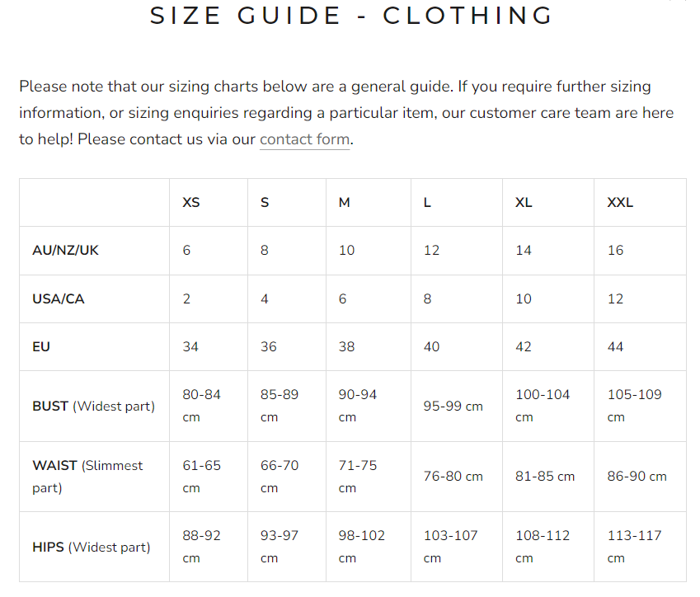Screen dimensions: 700x597
Task: Click the WAIST (Slimmest part) row label
Action: click(x=87, y=477)
